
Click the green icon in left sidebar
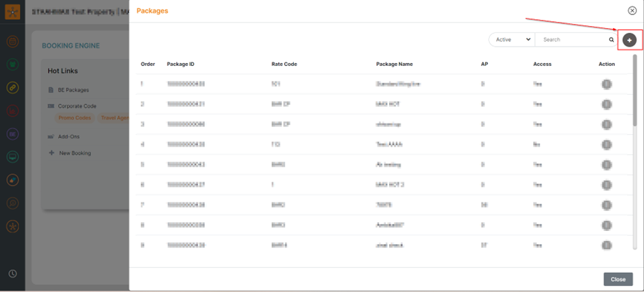tap(12, 65)
